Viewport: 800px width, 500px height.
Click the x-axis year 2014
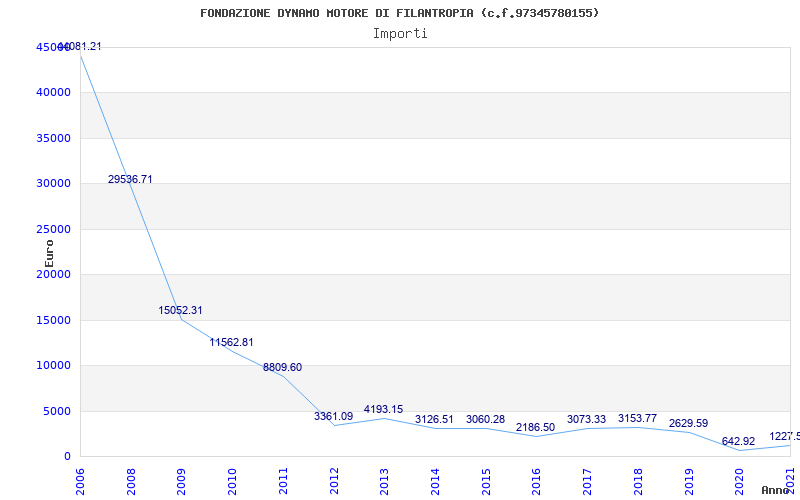(435, 481)
